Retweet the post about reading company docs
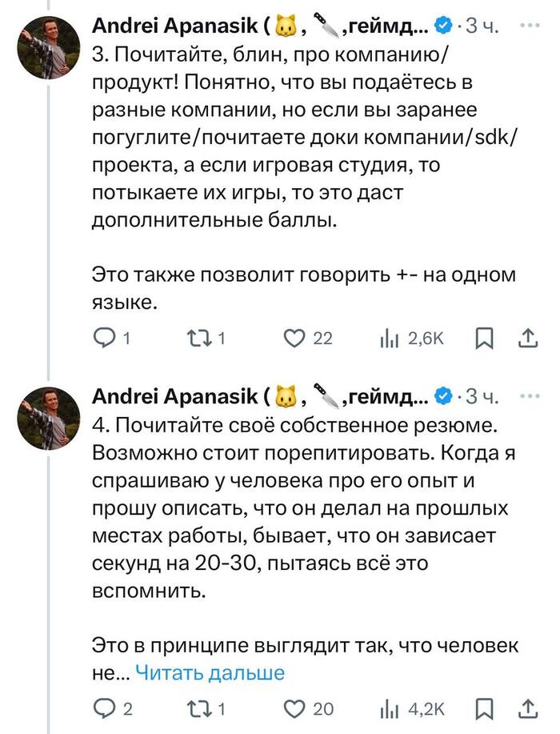This screenshot has height=734, width=560. 197,339
